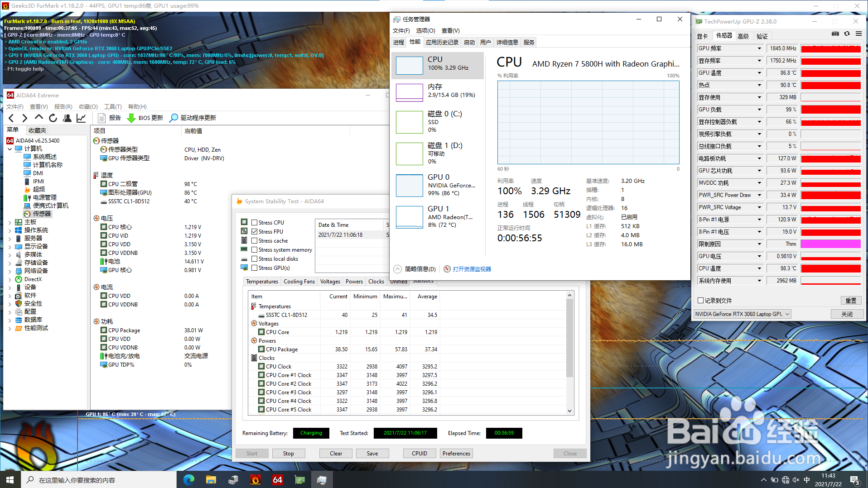Select 性能测试 in the AIDA64 tree
The height and width of the screenshot is (488, 868).
tap(36, 328)
